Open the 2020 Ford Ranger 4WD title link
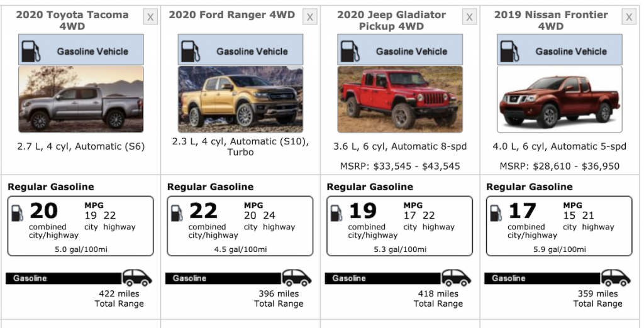Viewport: 644px width, 328px height. (231, 15)
